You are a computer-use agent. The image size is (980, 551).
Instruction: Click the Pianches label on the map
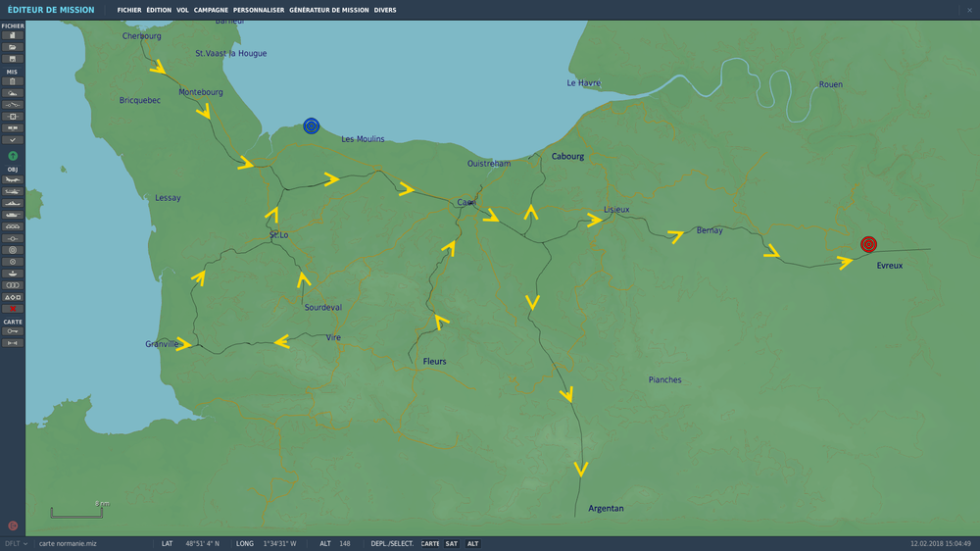(x=665, y=379)
